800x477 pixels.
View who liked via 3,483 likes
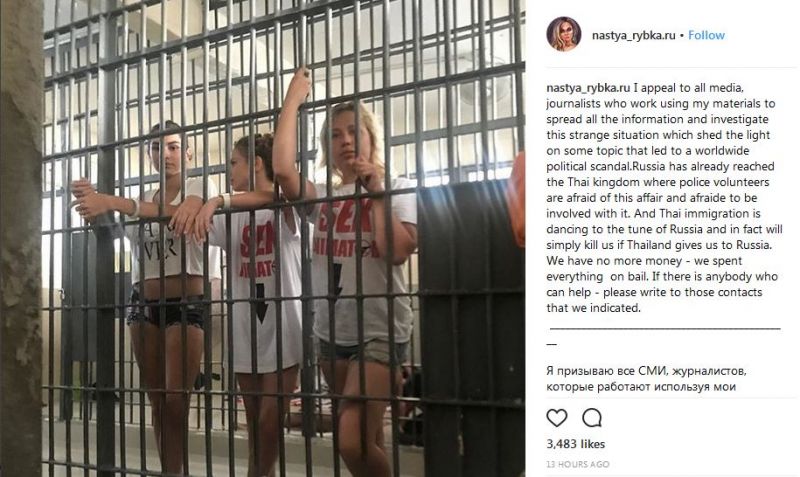(x=576, y=444)
